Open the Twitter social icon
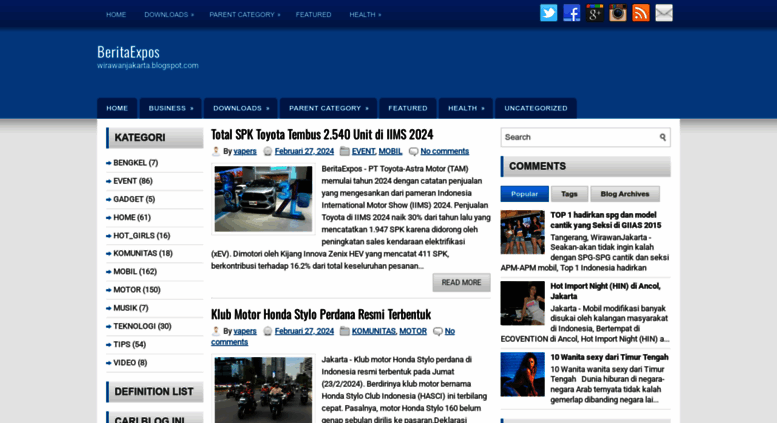777x423 pixels. click(549, 13)
